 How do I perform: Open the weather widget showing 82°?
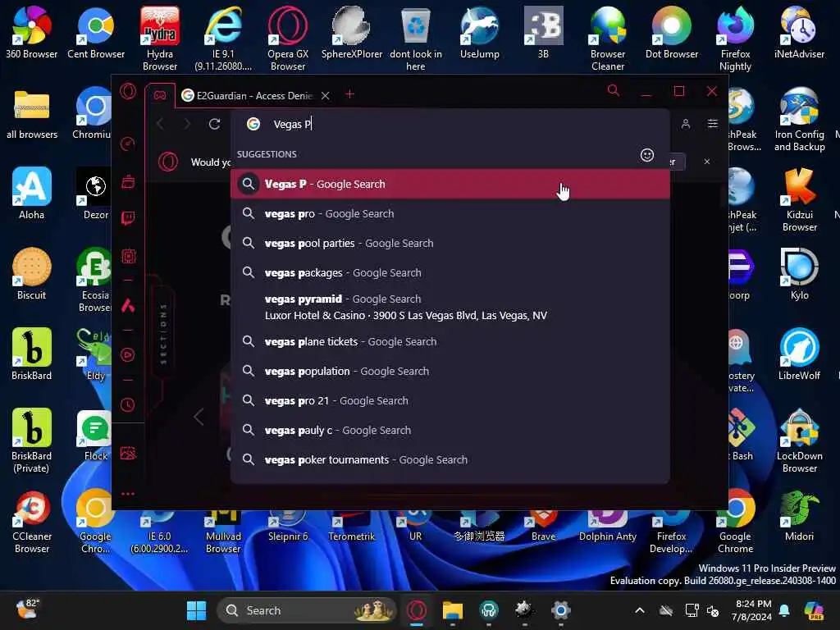[x=28, y=609]
